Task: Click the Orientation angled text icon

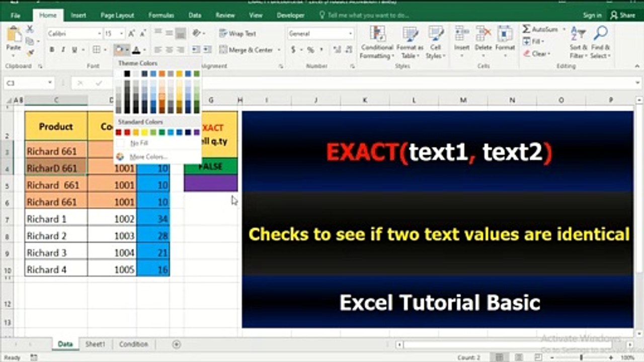Action: pos(196,33)
